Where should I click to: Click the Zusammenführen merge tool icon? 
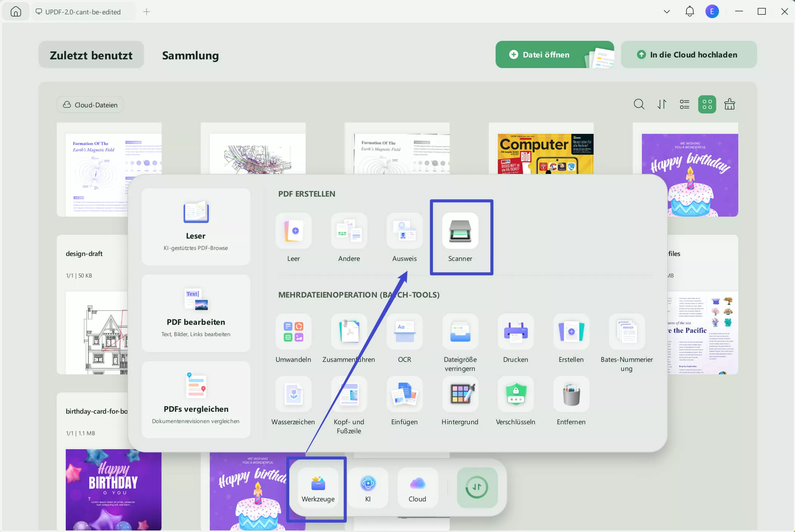click(x=349, y=332)
